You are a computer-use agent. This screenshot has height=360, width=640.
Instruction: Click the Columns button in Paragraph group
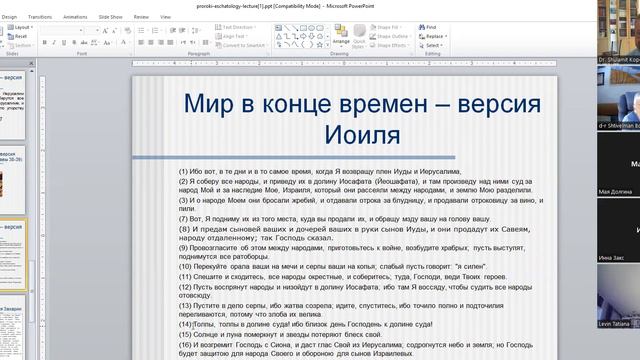206,42
